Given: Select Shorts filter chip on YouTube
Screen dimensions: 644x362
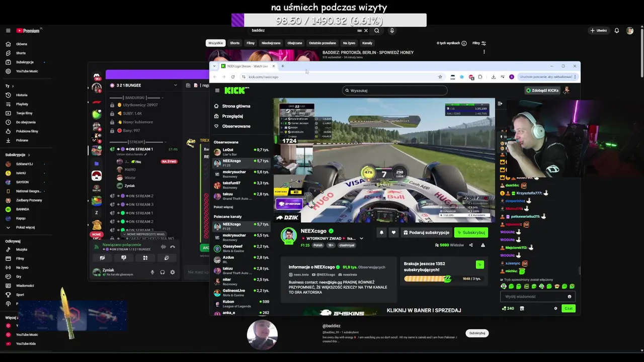Looking at the screenshot, I should pyautogui.click(x=234, y=43).
